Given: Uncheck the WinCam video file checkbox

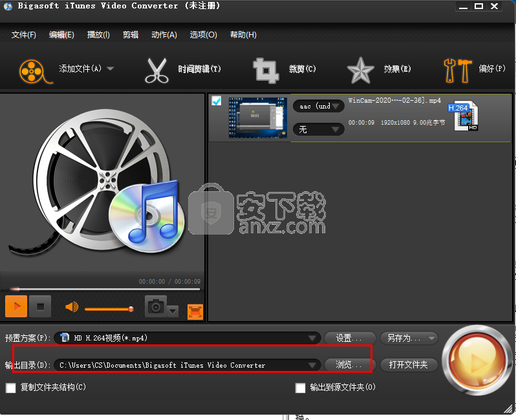Looking at the screenshot, I should pyautogui.click(x=217, y=101).
